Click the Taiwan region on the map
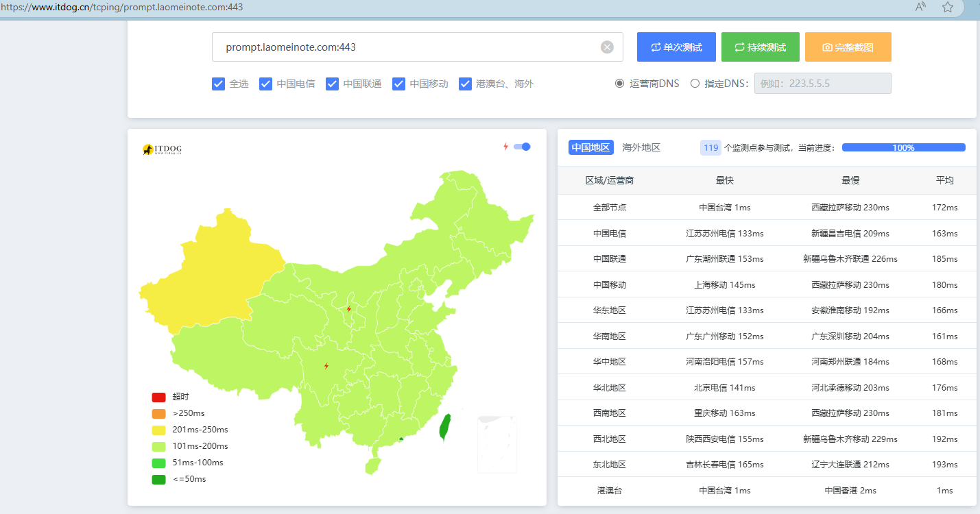The height and width of the screenshot is (514, 980). (x=445, y=427)
